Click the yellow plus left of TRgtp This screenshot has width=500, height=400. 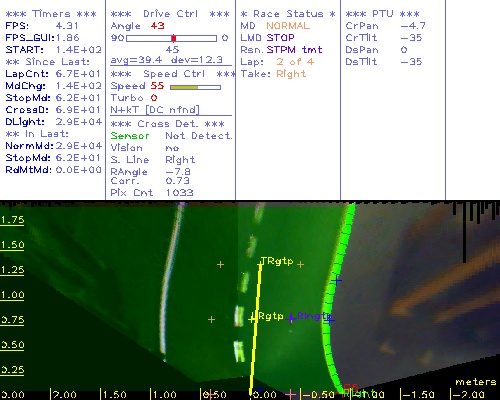click(220, 265)
